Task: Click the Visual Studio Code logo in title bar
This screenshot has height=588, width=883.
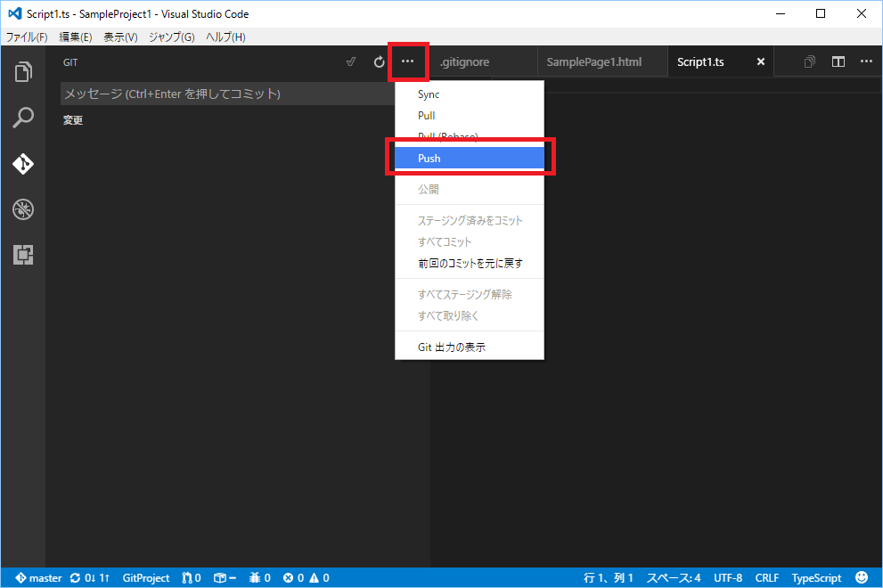Action: [15, 13]
